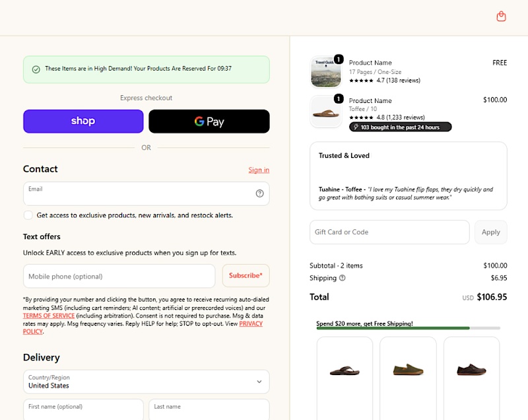
Task: Expand the Country/Region dropdown
Action: tap(146, 382)
